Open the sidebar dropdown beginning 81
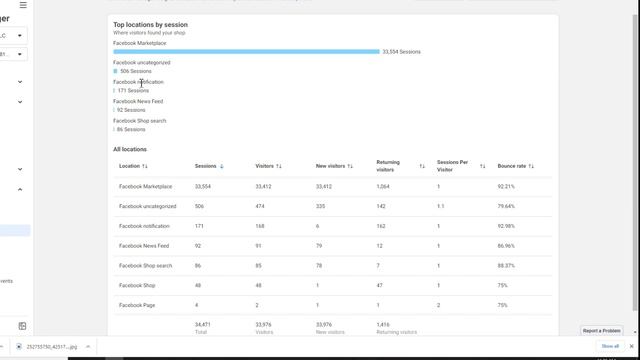640x360 pixels. pyautogui.click(x=12, y=54)
